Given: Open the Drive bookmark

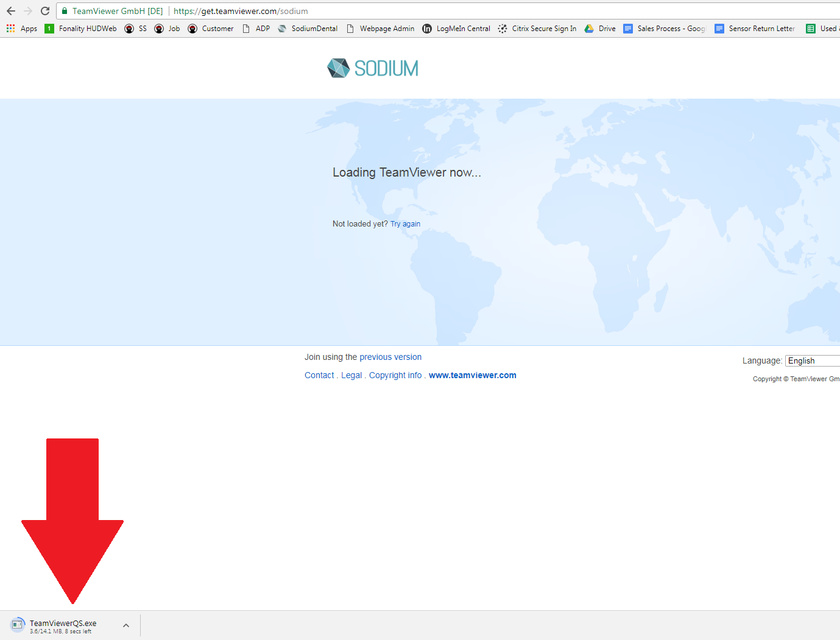Looking at the screenshot, I should (x=600, y=29).
